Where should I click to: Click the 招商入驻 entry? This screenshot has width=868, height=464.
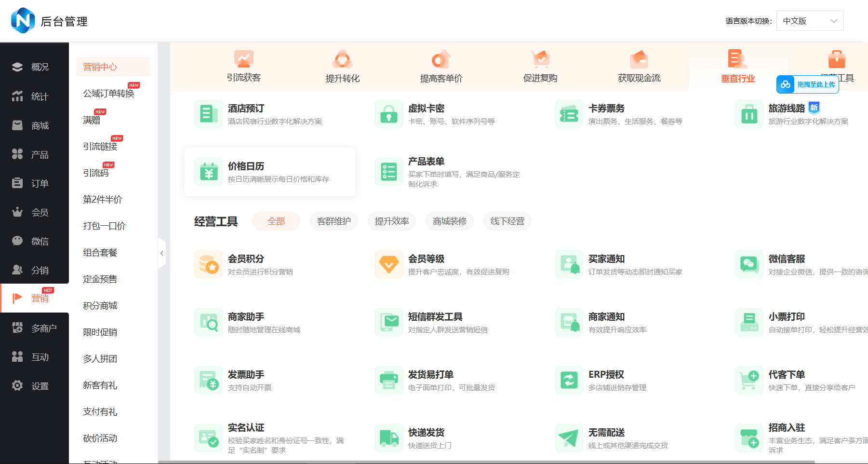pyautogui.click(x=788, y=427)
